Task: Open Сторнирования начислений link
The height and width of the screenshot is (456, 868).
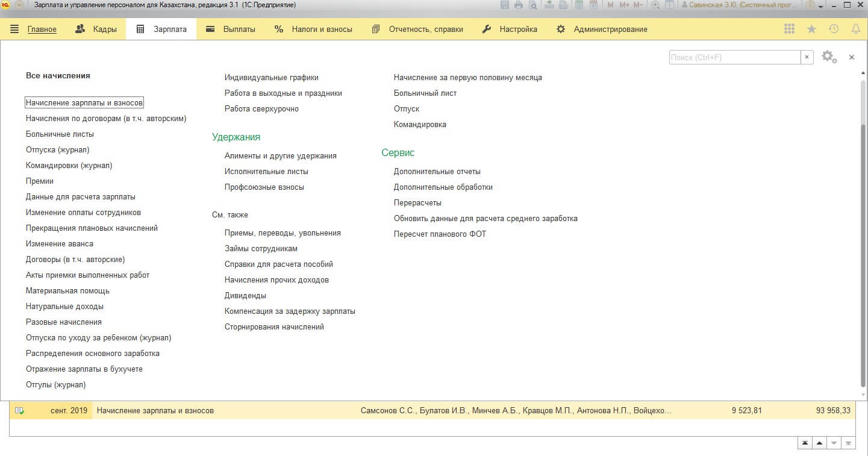Action: [274, 327]
